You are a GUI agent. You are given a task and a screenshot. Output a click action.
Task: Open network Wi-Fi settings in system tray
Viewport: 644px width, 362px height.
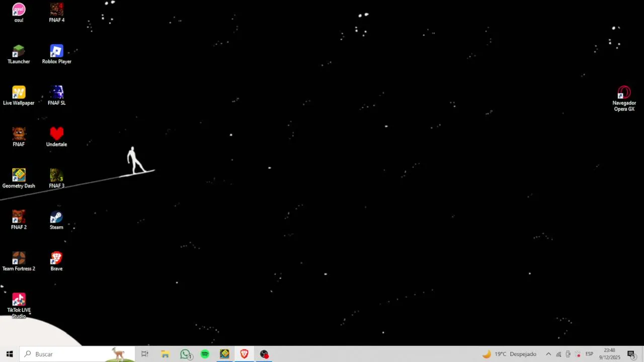coord(558,354)
